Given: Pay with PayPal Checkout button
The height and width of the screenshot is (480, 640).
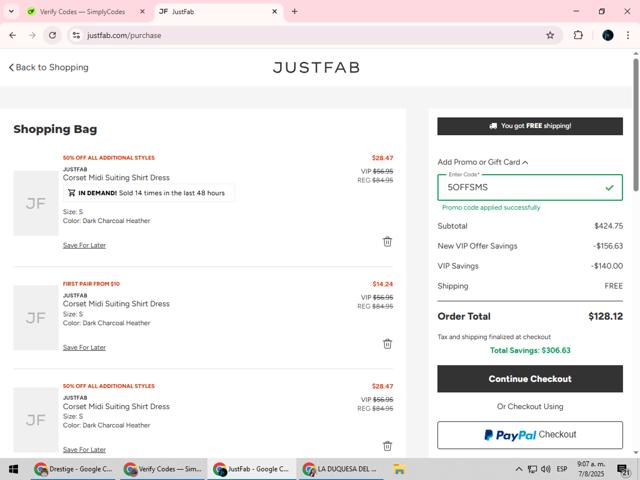Looking at the screenshot, I should pyautogui.click(x=530, y=435).
